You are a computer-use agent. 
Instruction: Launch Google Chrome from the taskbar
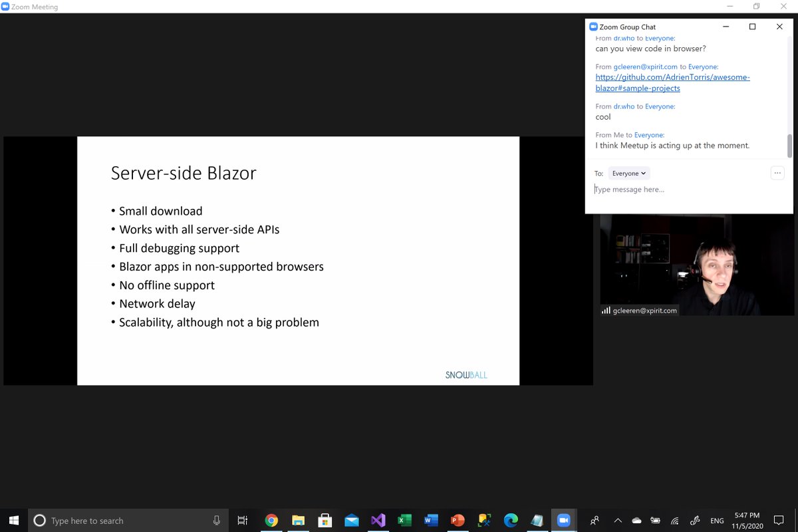tap(271, 521)
